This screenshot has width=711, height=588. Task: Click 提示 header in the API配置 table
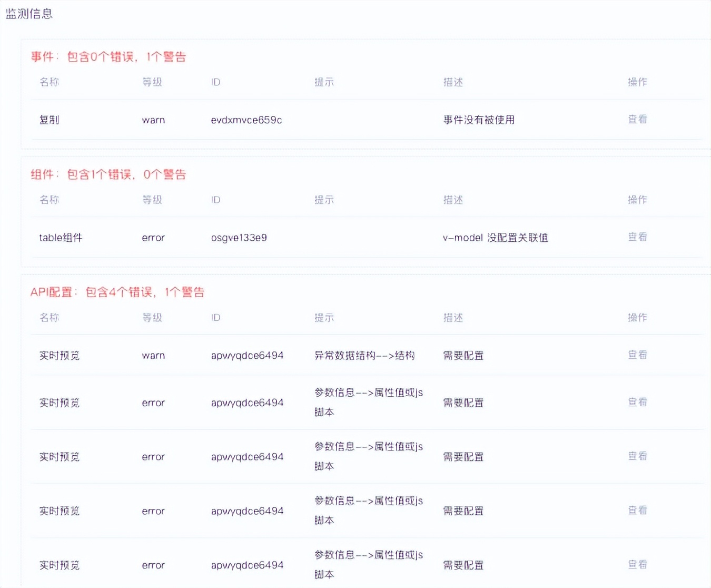(x=324, y=318)
